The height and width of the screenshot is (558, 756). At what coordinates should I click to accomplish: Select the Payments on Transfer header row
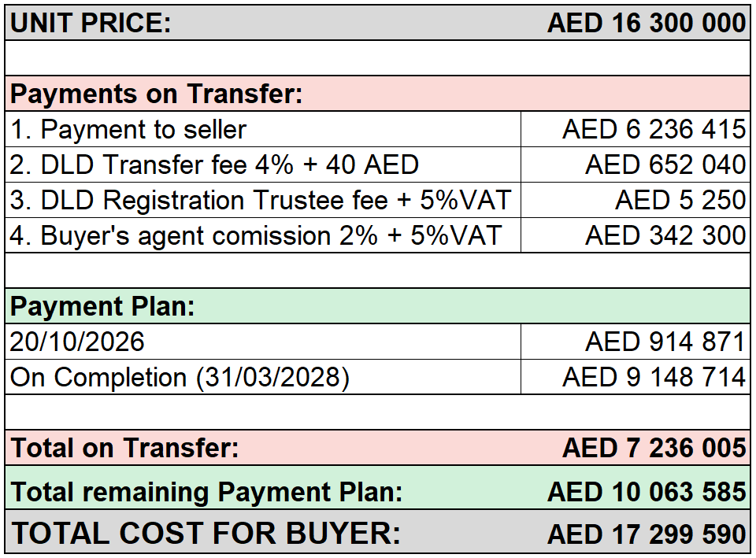click(377, 94)
